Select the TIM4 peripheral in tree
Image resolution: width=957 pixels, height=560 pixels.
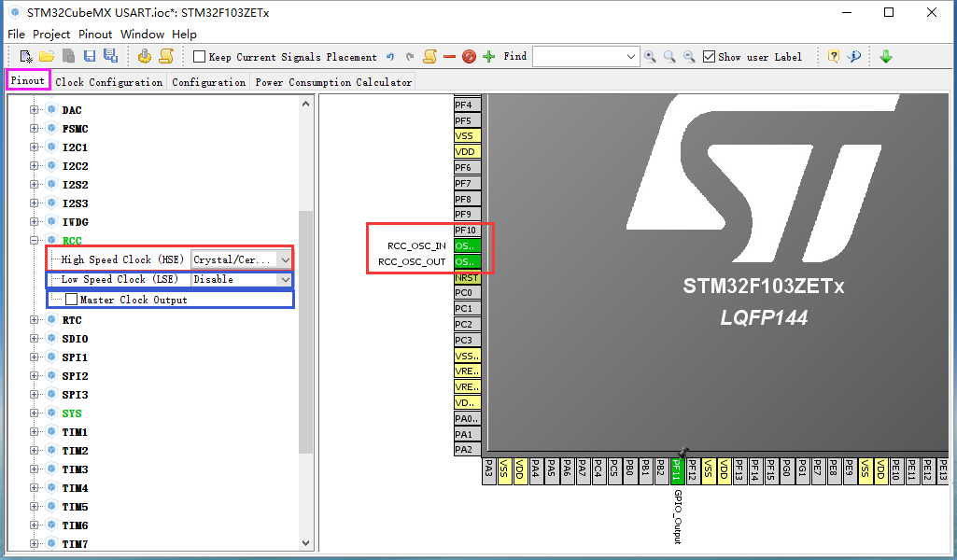click(75, 488)
